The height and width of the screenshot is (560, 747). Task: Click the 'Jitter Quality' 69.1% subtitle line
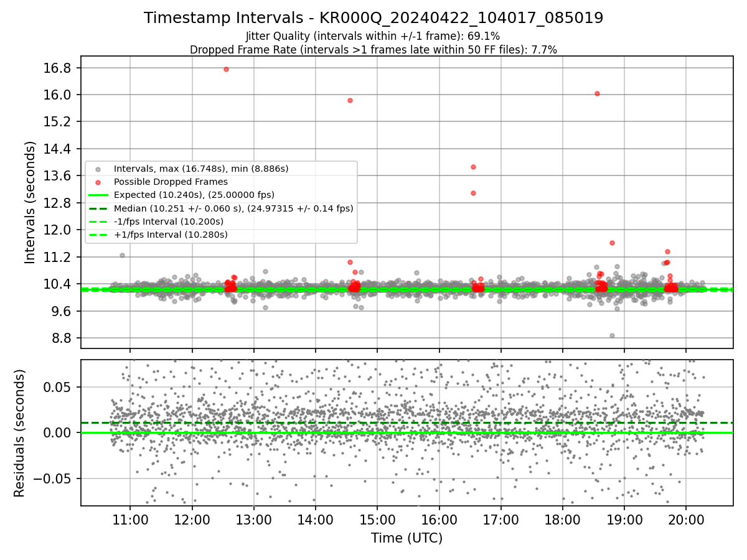pos(373,36)
